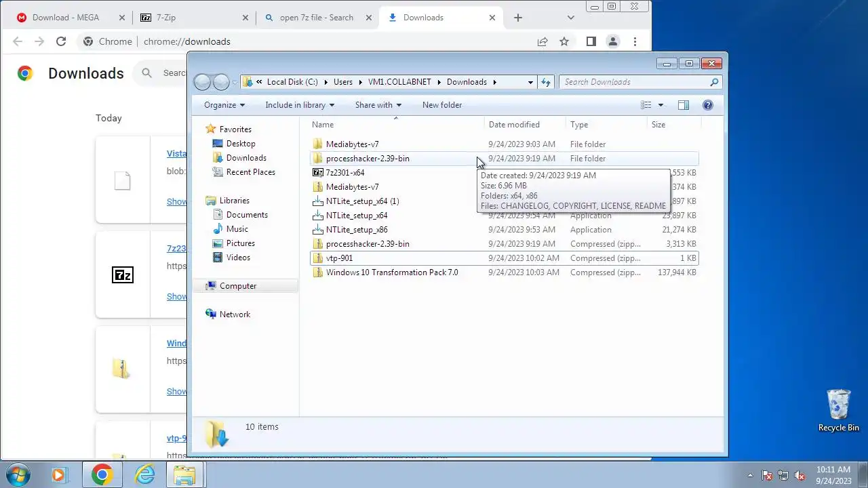Image resolution: width=868 pixels, height=488 pixels.
Task: Launch Windows Media Player from taskbar
Action: click(60, 475)
